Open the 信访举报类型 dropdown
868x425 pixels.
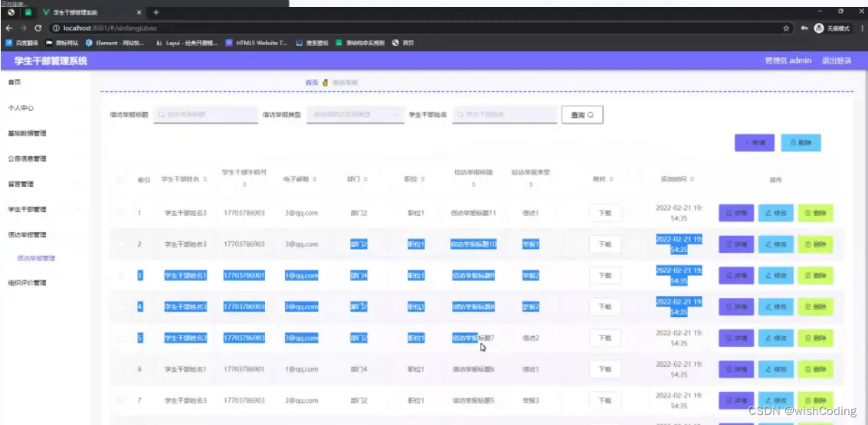(x=355, y=115)
